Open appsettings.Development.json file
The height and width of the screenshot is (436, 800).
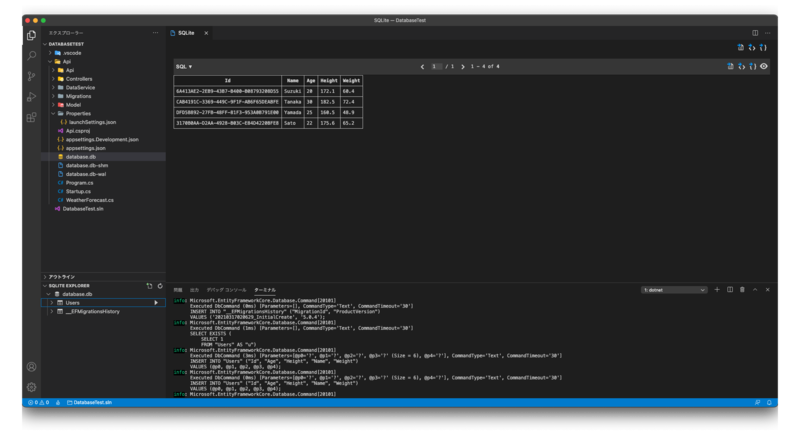click(x=102, y=140)
